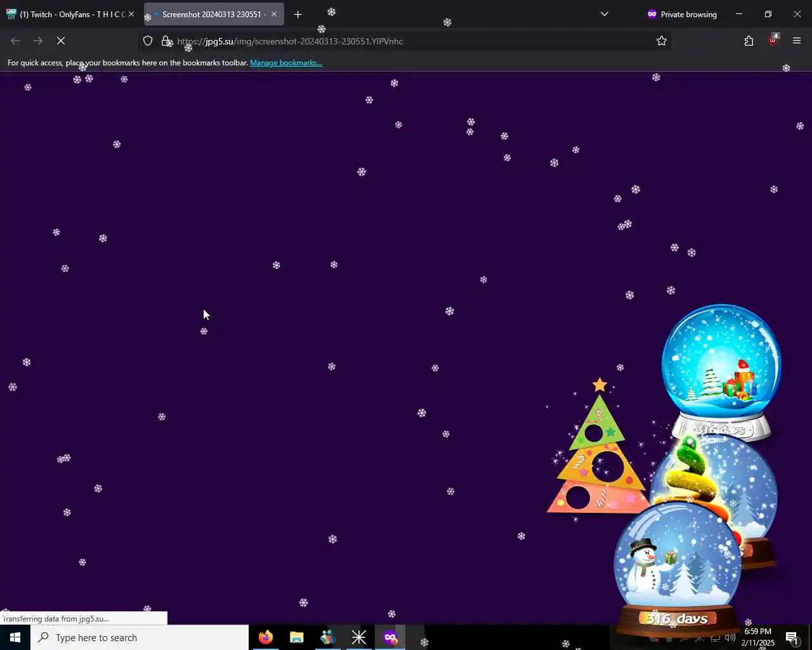This screenshot has height=650, width=812.
Task: Go forward to next page
Action: coord(38,41)
